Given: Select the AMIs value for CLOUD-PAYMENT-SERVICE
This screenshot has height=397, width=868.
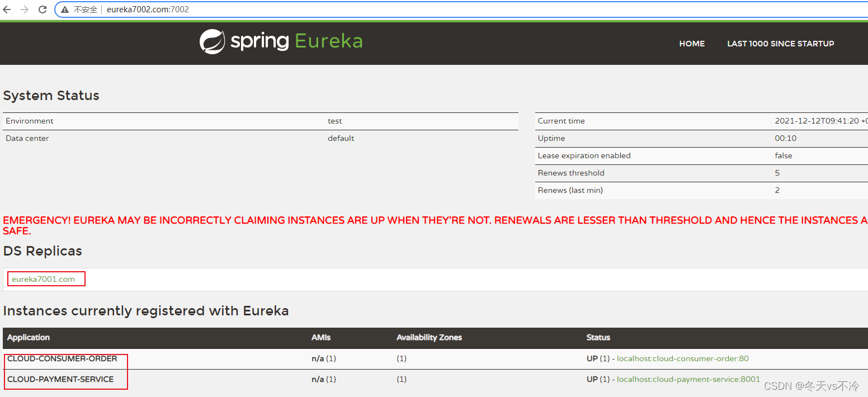Looking at the screenshot, I should point(324,379).
